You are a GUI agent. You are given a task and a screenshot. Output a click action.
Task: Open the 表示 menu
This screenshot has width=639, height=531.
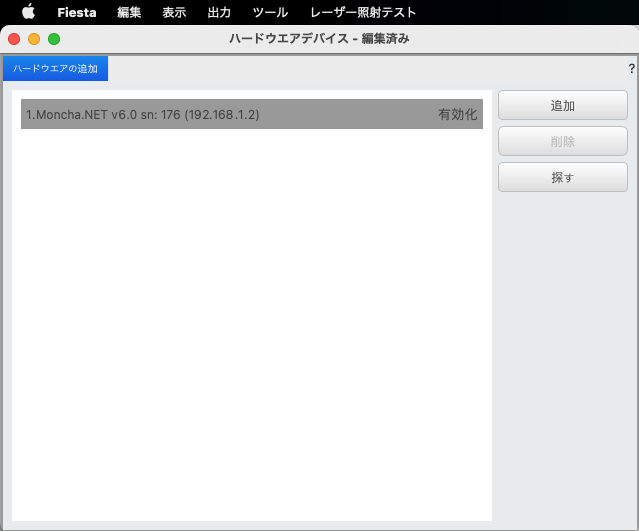[174, 13]
